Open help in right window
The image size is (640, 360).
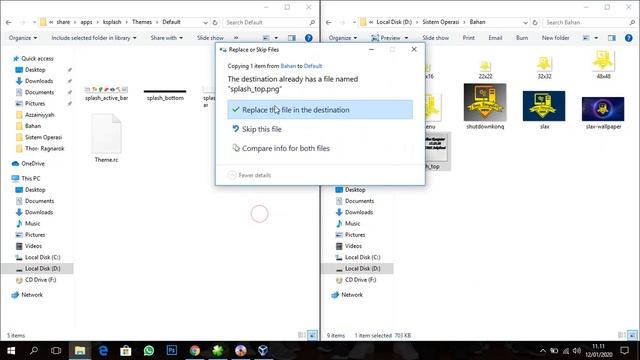click(x=629, y=38)
